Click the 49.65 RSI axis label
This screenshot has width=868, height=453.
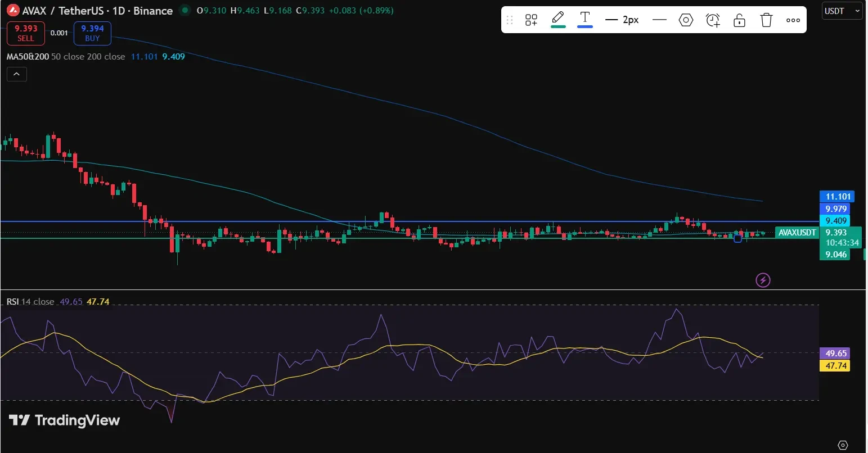coord(836,354)
